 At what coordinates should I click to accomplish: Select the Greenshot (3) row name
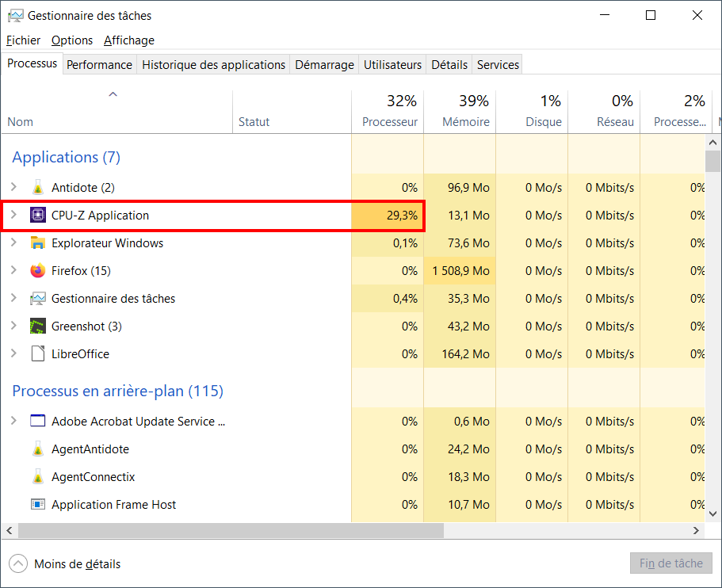(86, 326)
